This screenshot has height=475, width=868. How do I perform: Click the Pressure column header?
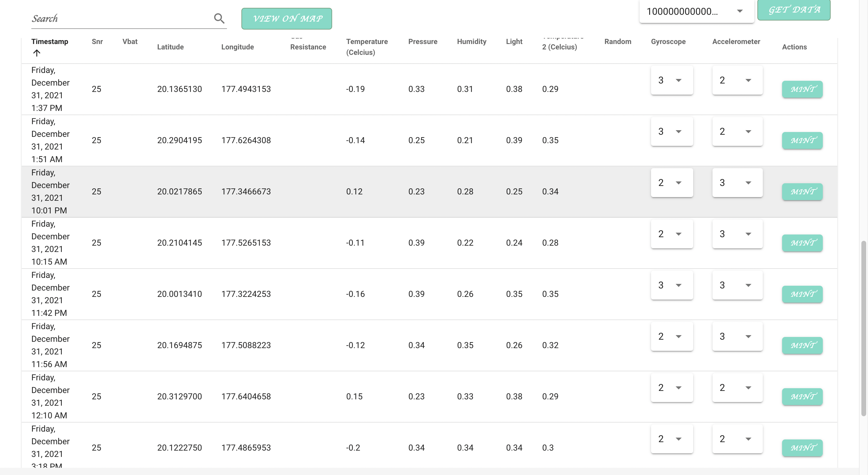click(x=423, y=41)
